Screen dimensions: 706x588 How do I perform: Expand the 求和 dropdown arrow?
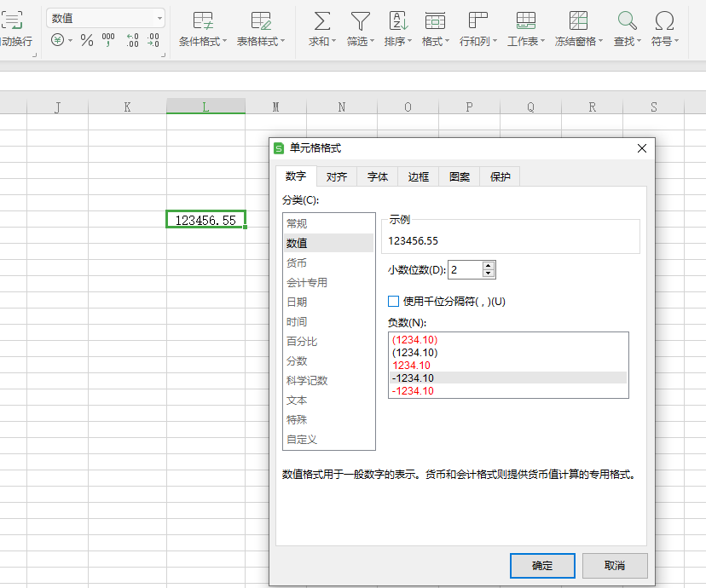coord(333,42)
